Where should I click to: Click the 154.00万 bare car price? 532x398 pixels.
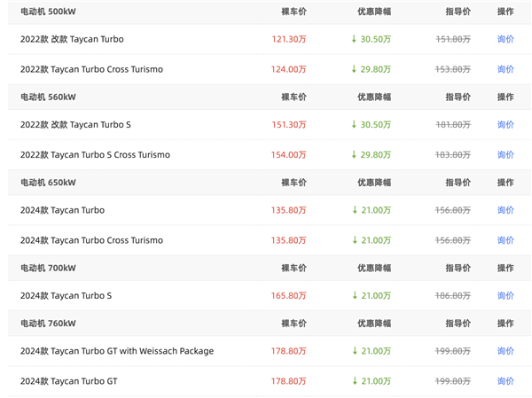click(x=289, y=155)
